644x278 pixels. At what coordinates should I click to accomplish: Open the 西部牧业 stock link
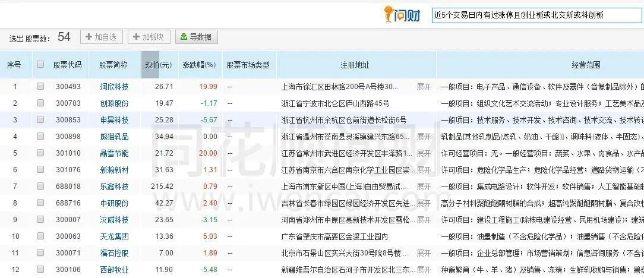click(x=114, y=269)
